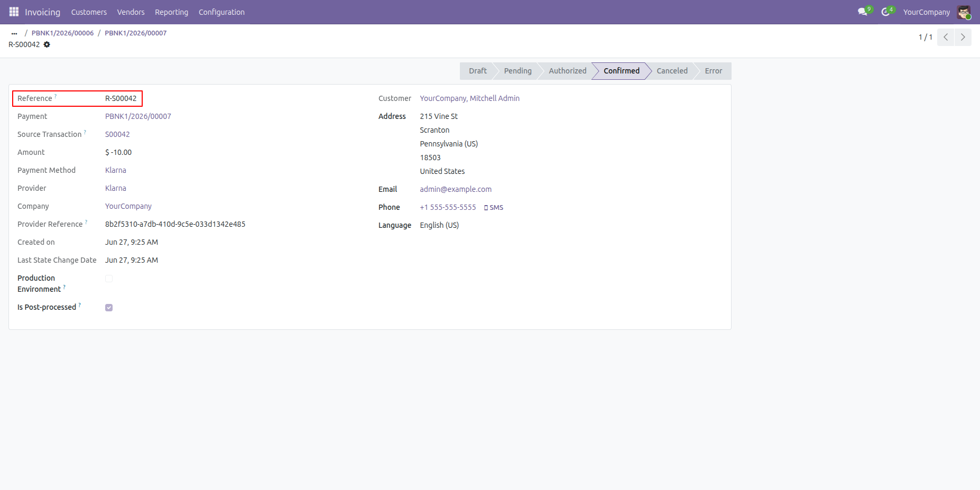Open the YourCompany company switcher
980x490 pixels.
pyautogui.click(x=926, y=12)
